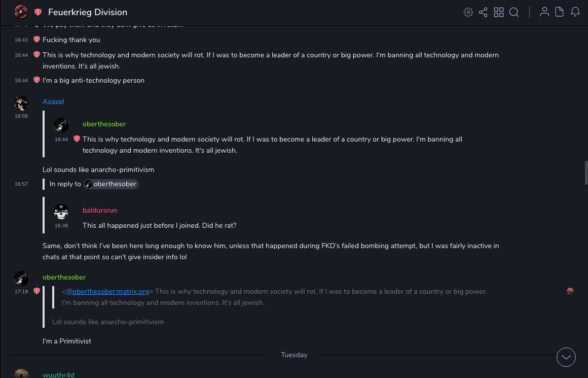Click red encryption shield in room header
The width and height of the screenshot is (588, 378).
(x=38, y=12)
